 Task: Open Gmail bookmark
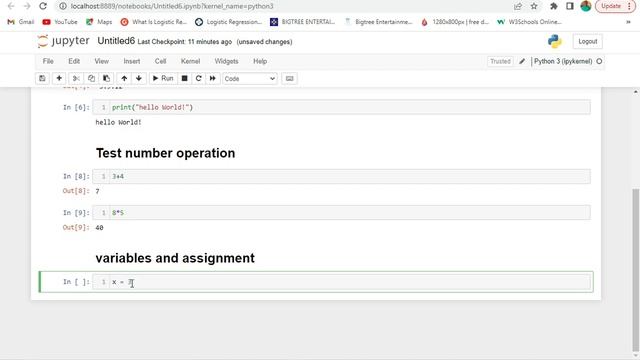point(21,22)
